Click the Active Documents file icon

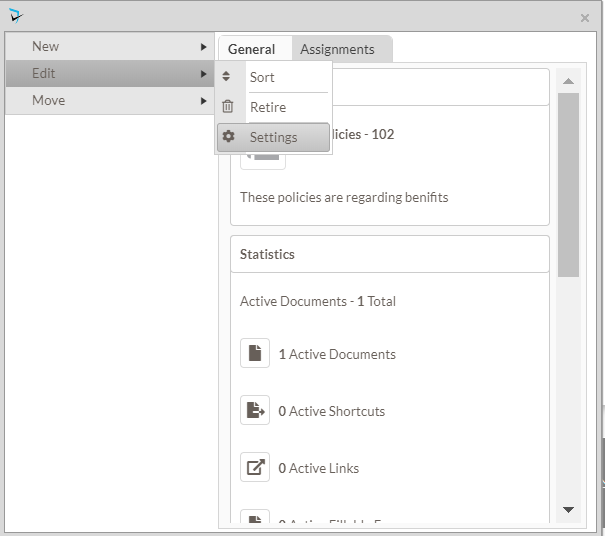coord(255,353)
